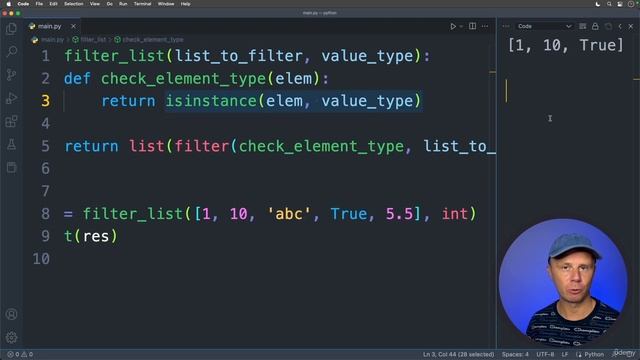Run the Python file with the play button

tap(453, 26)
